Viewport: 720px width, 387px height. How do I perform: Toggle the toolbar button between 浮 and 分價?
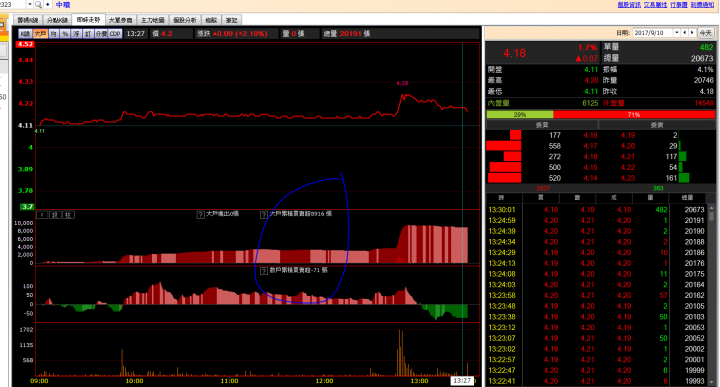click(88, 34)
